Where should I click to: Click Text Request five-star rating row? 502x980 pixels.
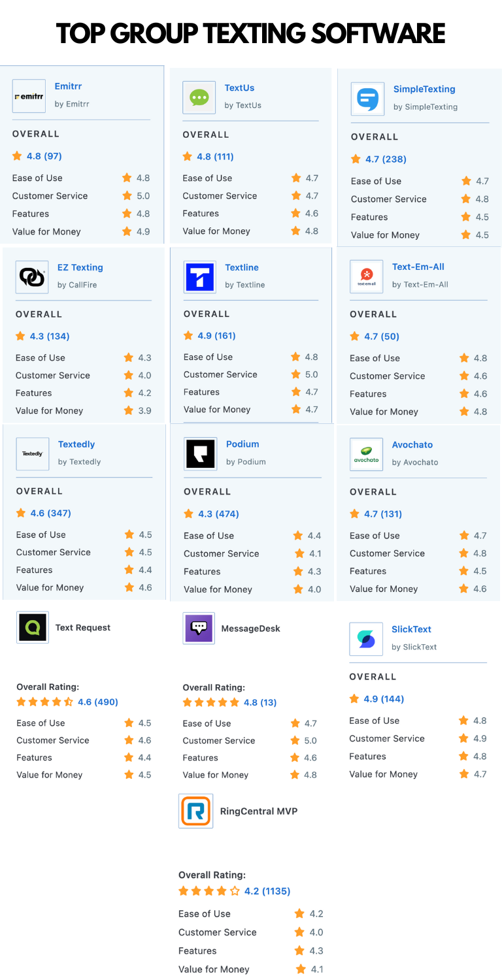(x=45, y=702)
